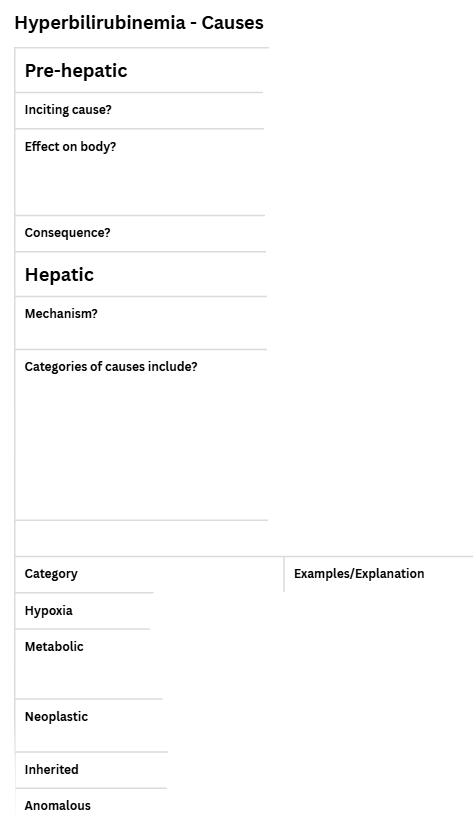Click blank answer area beside Inherited

tap(320, 770)
